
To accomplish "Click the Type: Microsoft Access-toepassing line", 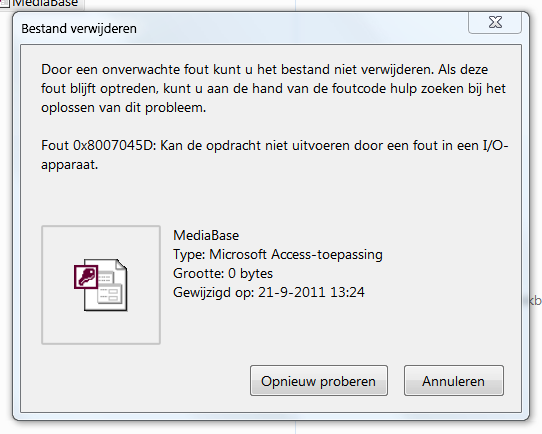I will tap(278, 255).
